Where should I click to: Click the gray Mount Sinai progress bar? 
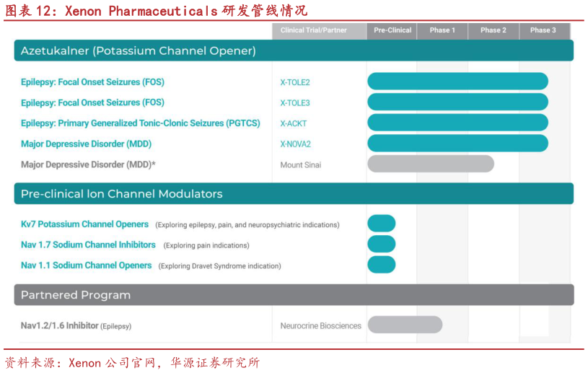pos(431,164)
